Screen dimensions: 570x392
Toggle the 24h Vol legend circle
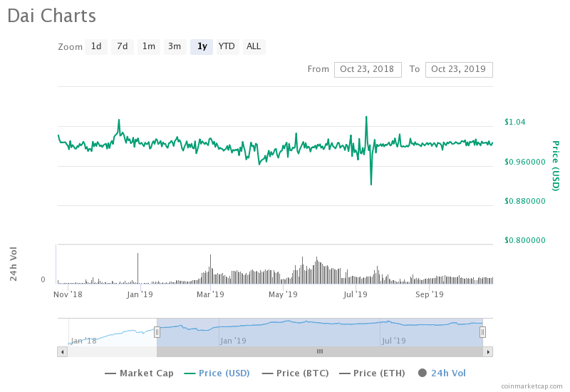pyautogui.click(x=422, y=373)
